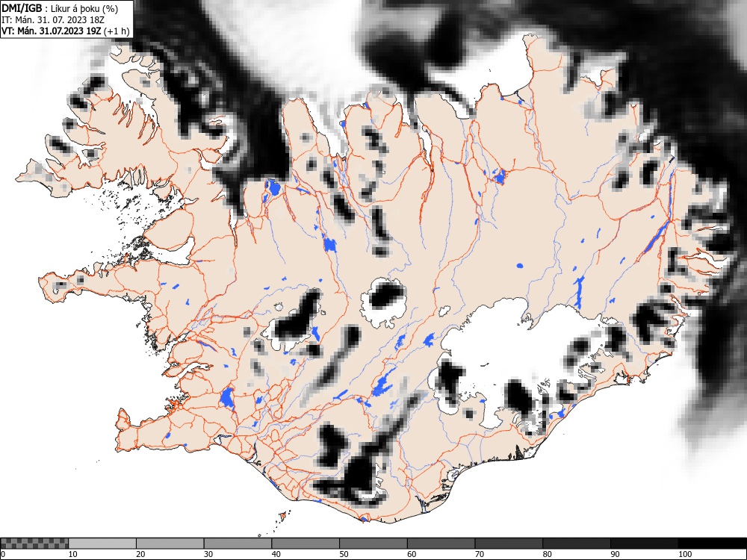Screen dimensions: 747x560
Task: Click the legend label '50'
Action: [344, 554]
